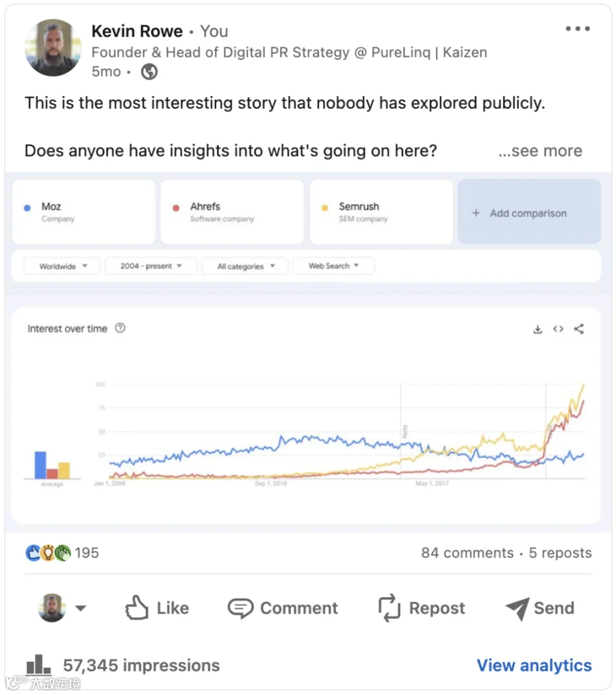This screenshot has width=616, height=695.
Task: Open the 2004 - present date range dropdown
Action: point(151,266)
